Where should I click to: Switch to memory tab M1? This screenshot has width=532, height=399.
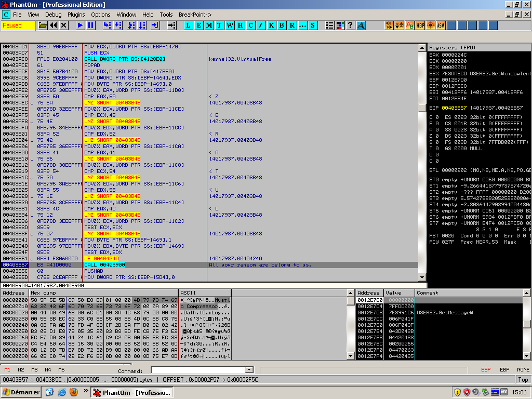point(7,370)
